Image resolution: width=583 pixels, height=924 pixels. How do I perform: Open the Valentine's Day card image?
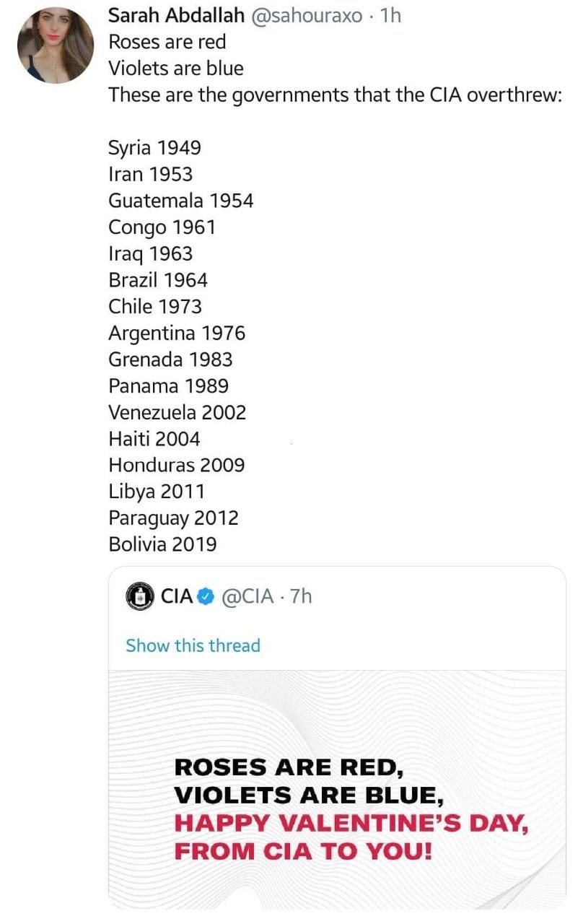tap(337, 787)
